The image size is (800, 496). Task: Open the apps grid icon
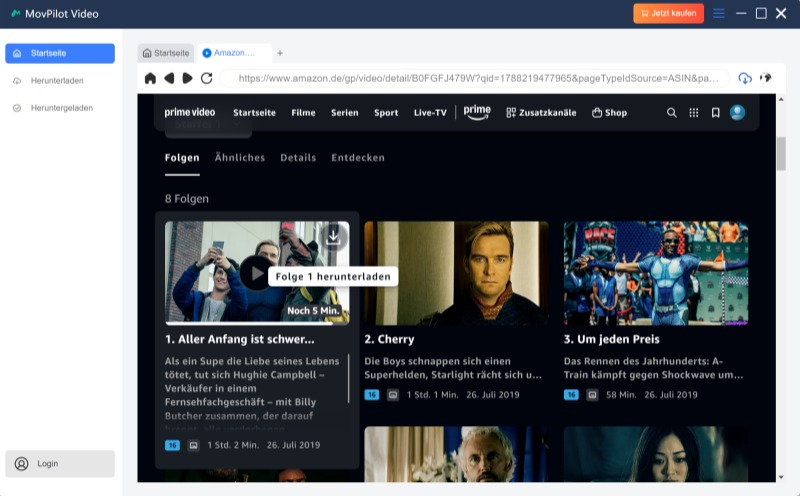point(693,112)
